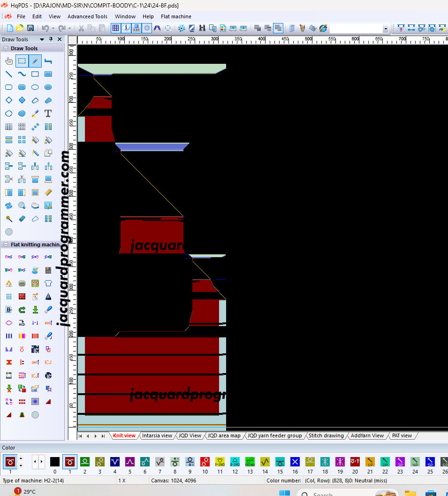Select the pencil draw tool
Screen dimensions: 448x496
click(x=35, y=61)
